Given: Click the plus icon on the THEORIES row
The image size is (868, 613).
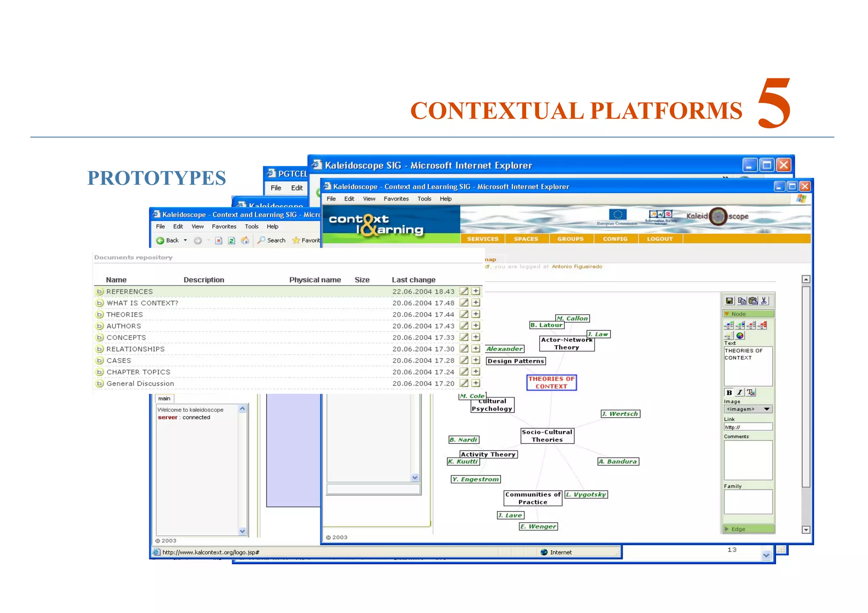Looking at the screenshot, I should coord(476,314).
